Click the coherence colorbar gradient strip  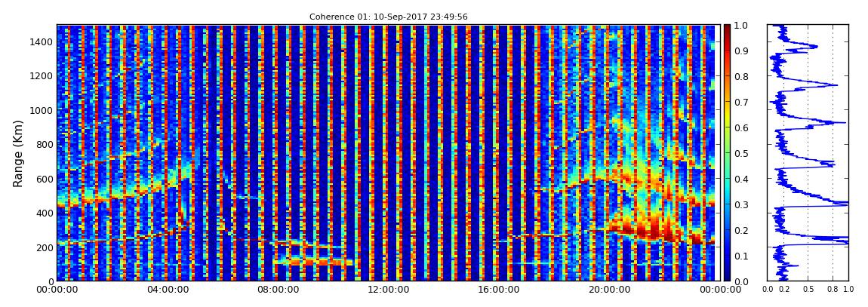[x=728, y=152]
